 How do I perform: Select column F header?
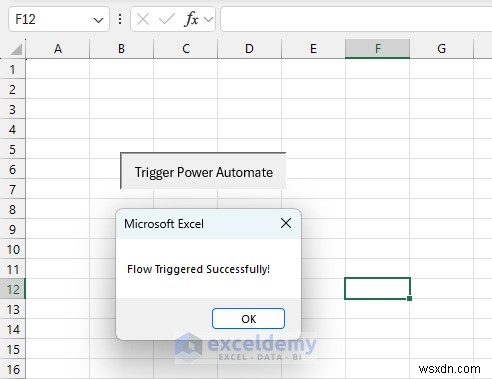tap(378, 49)
